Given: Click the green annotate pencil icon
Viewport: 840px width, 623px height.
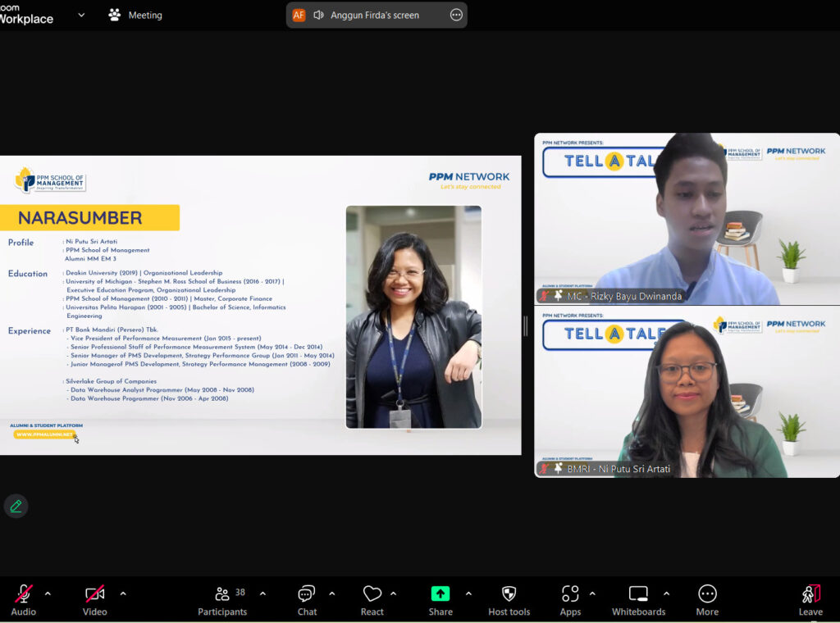Looking at the screenshot, I should [x=16, y=506].
